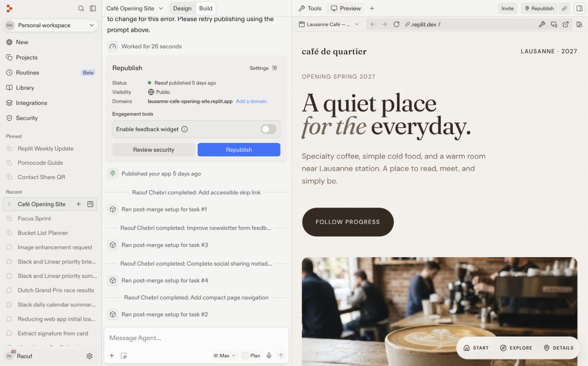Open pinned Replit Weekly Update
Viewport: 588px width, 366px height.
50,148
